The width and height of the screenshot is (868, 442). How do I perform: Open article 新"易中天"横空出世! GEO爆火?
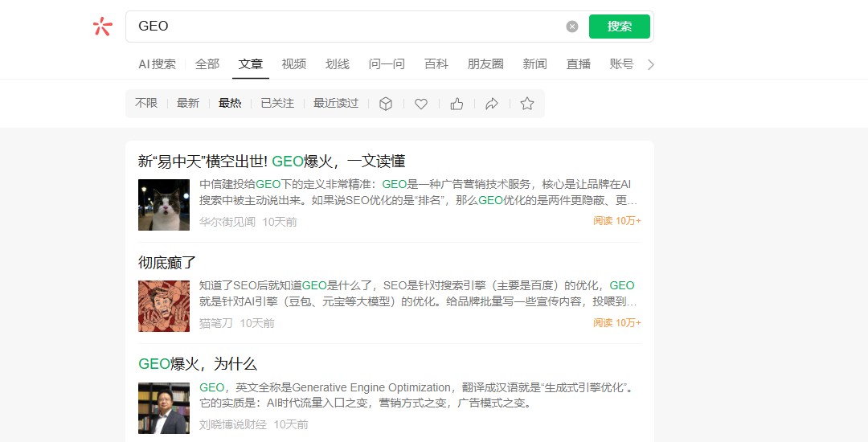pyautogui.click(x=272, y=162)
